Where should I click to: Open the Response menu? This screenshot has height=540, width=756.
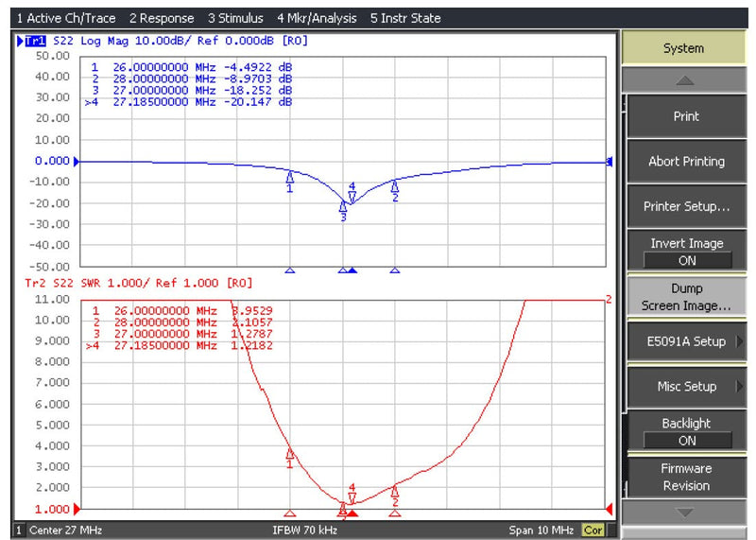[x=162, y=18]
